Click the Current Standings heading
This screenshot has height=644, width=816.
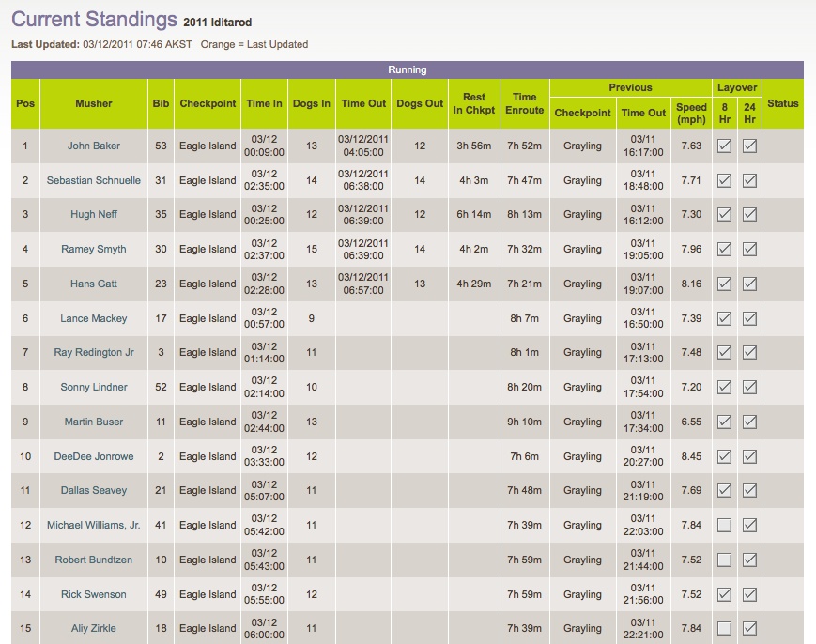point(94,20)
